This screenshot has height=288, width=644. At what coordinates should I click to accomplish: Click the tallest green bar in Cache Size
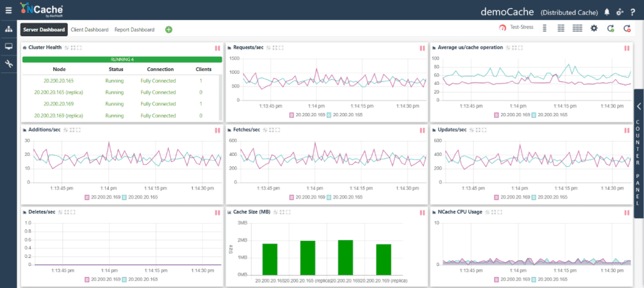coord(345,257)
